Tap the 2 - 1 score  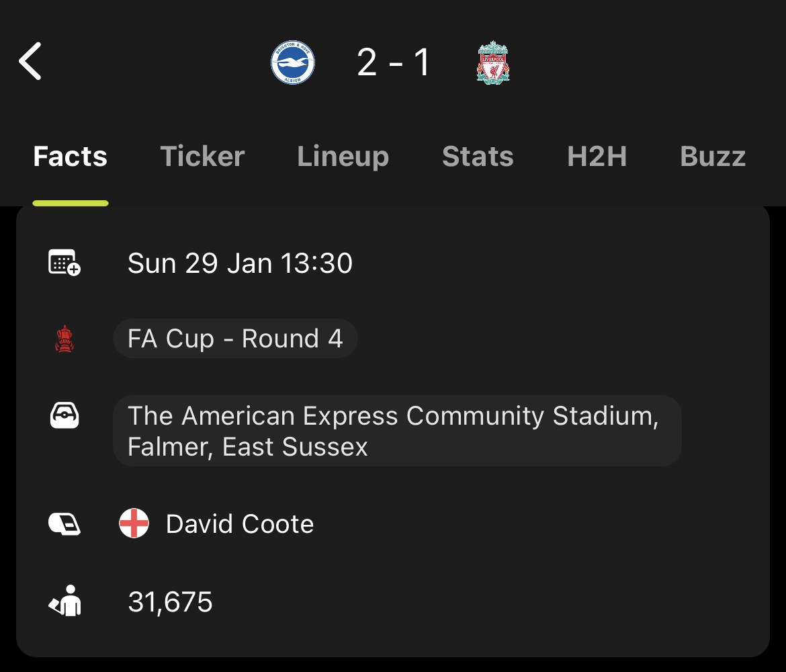click(x=394, y=62)
